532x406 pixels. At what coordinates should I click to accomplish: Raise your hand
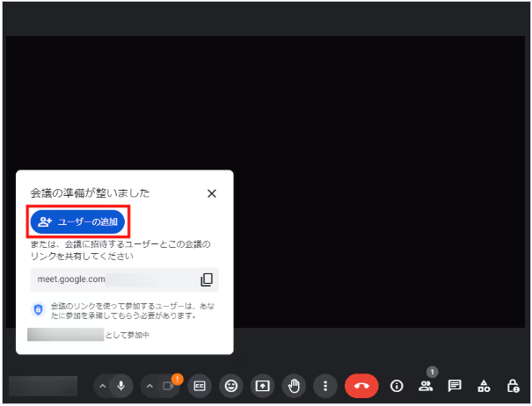pyautogui.click(x=294, y=386)
